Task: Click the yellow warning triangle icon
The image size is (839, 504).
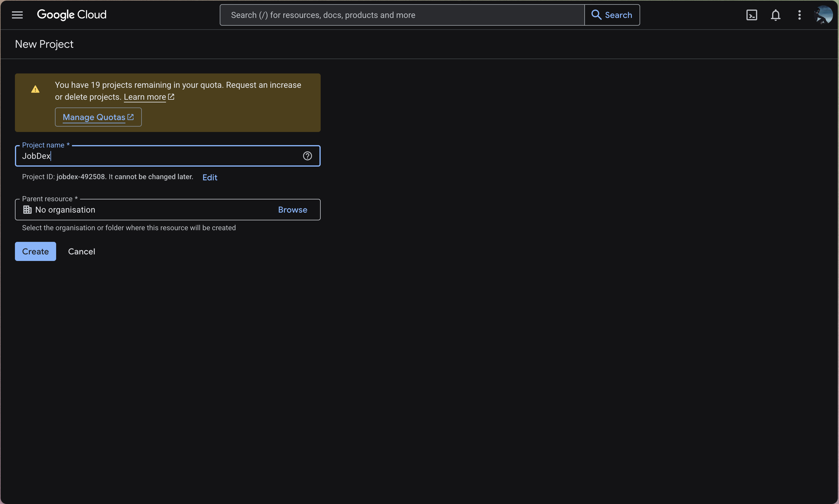Action: click(35, 89)
